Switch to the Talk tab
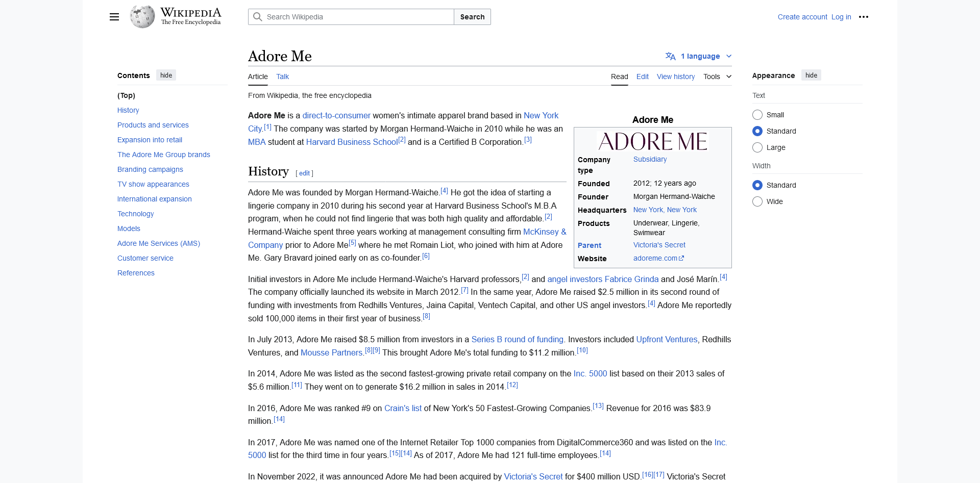Image resolution: width=980 pixels, height=483 pixels. [x=282, y=77]
